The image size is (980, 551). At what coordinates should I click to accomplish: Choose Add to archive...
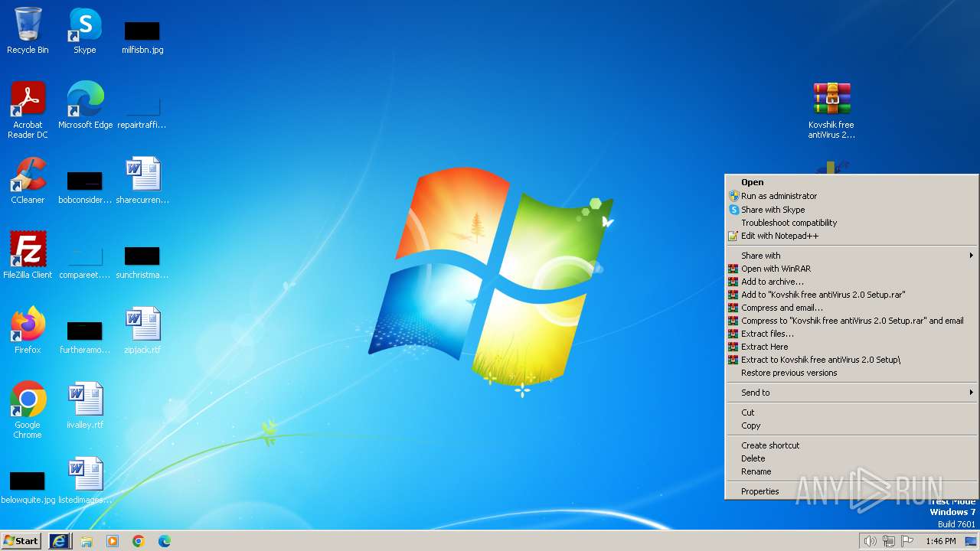(851, 282)
